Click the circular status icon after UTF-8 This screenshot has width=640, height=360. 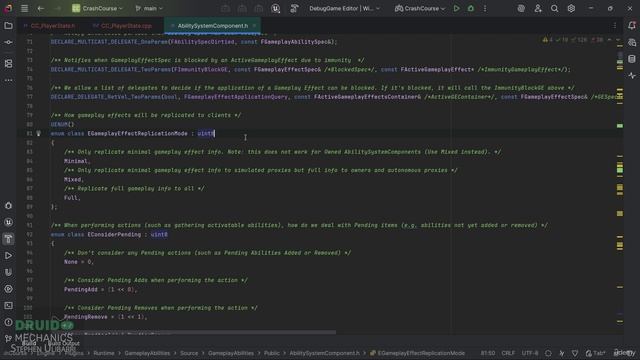[548, 353]
